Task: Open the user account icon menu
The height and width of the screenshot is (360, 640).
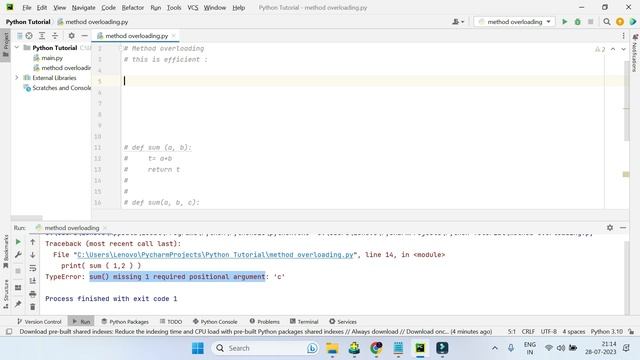Action: (x=458, y=22)
